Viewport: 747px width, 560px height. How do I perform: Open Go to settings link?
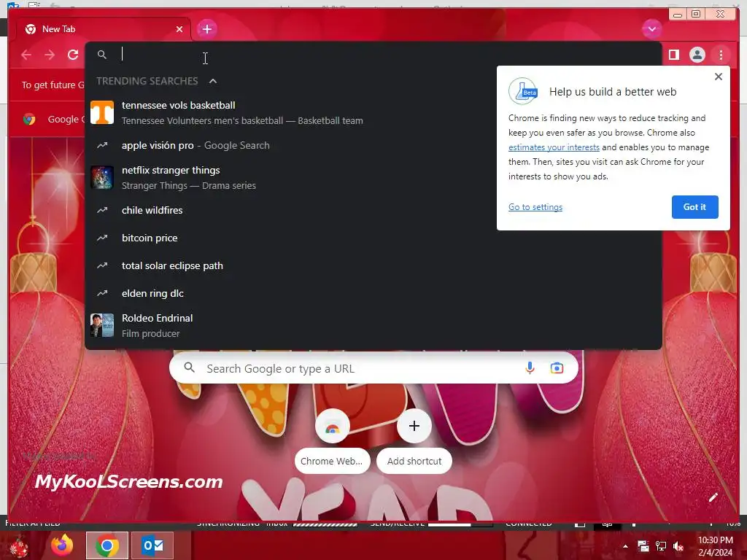tap(535, 207)
